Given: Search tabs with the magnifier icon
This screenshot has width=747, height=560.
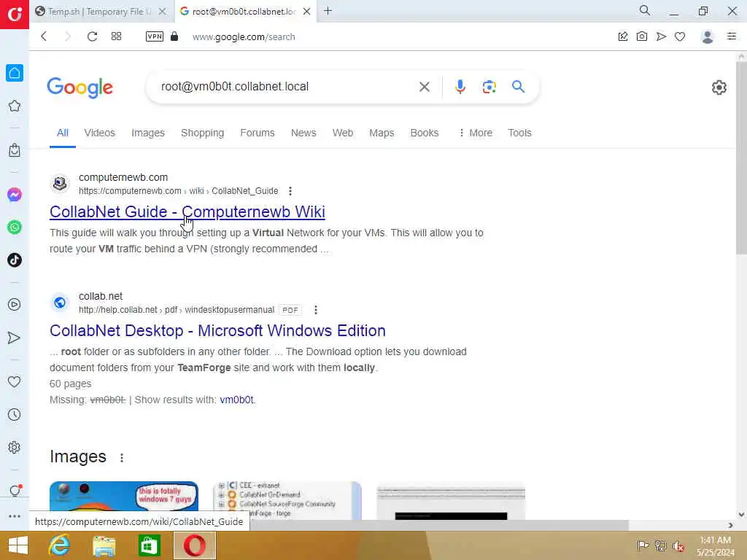Looking at the screenshot, I should point(645,10).
